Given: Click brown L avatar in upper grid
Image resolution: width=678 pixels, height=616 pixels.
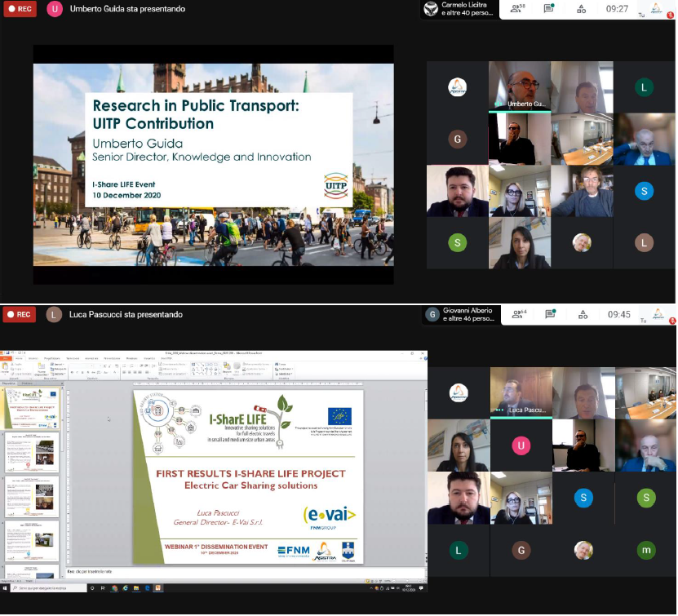Looking at the screenshot, I should (644, 242).
